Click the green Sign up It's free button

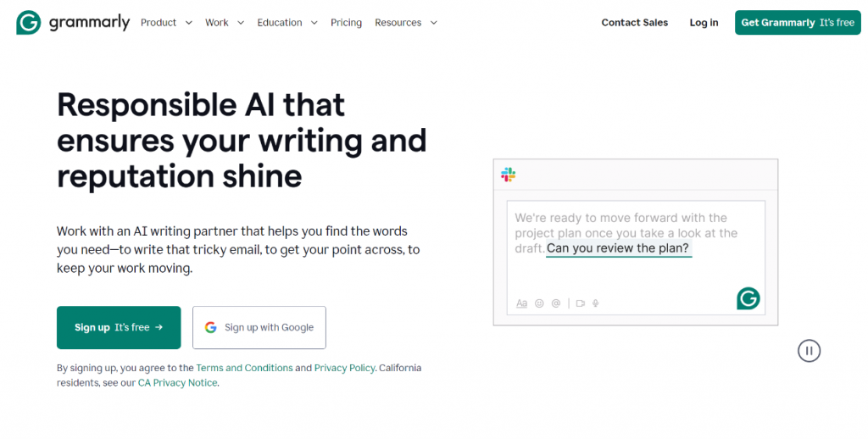(x=119, y=328)
